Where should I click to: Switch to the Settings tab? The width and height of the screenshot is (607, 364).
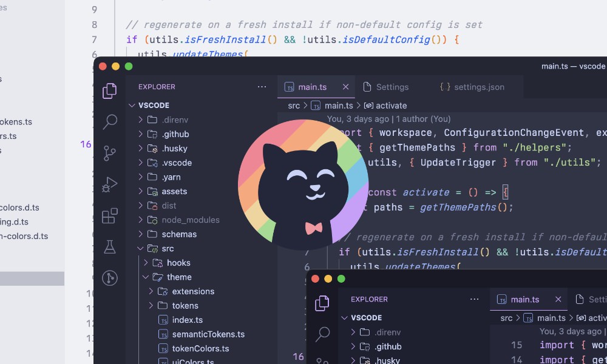[392, 87]
